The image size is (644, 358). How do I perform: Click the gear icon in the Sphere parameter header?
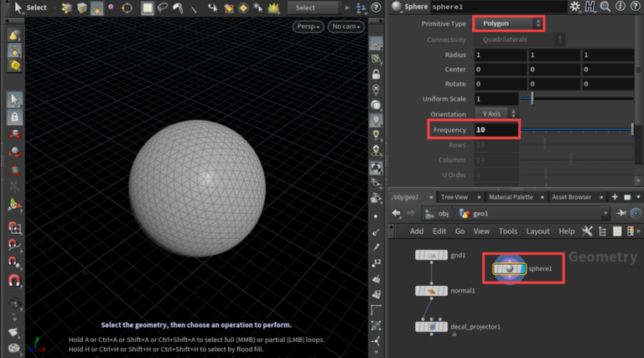pos(575,7)
